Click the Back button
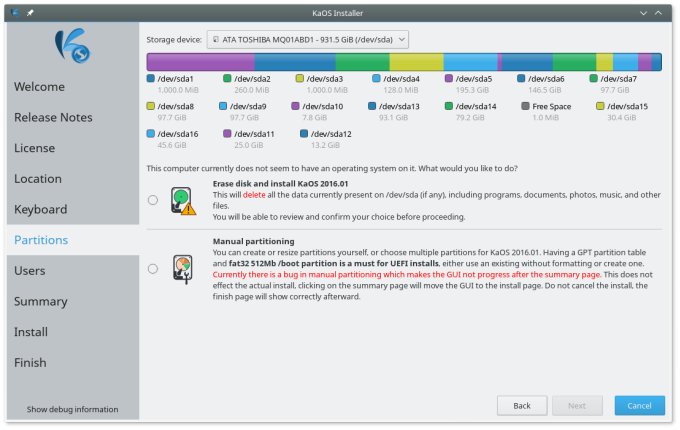 [522, 406]
